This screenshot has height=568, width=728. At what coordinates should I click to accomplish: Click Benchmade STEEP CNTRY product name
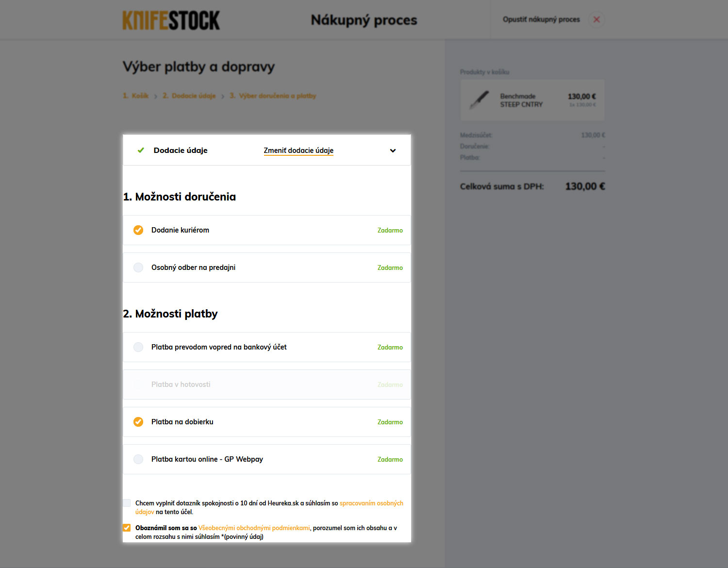point(521,100)
